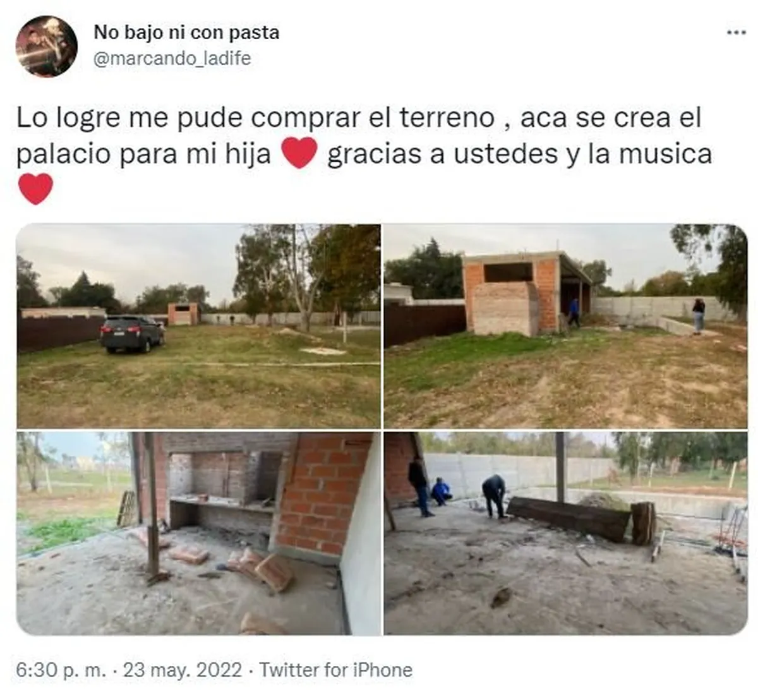The width and height of the screenshot is (758, 700).
Task: Click the crouching person in blue jacket
Action: point(441,492)
